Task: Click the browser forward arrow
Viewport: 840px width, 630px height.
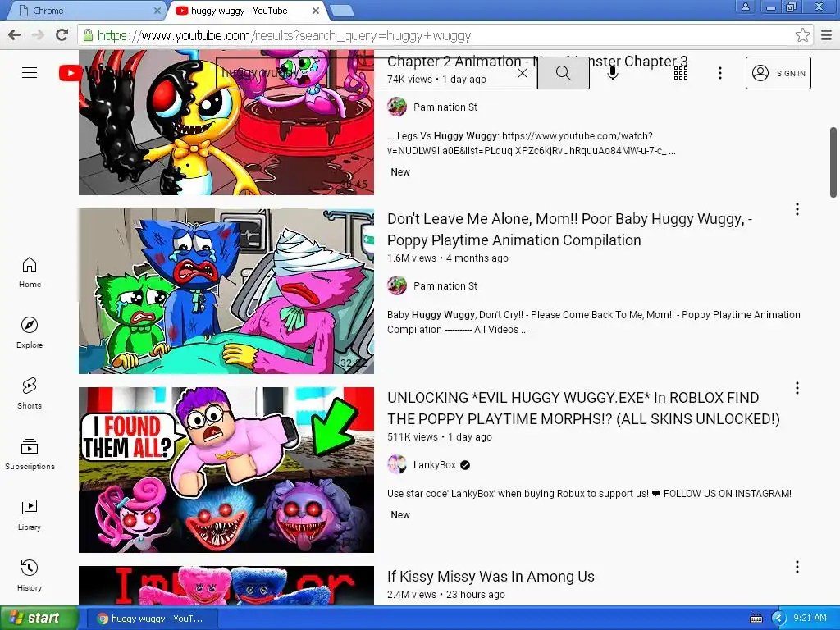Action: click(38, 35)
